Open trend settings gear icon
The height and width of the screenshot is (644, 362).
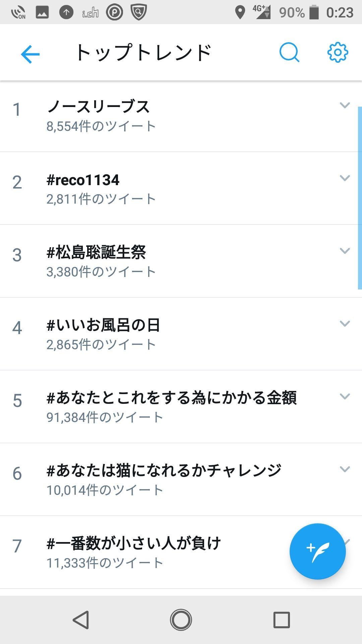tap(338, 52)
